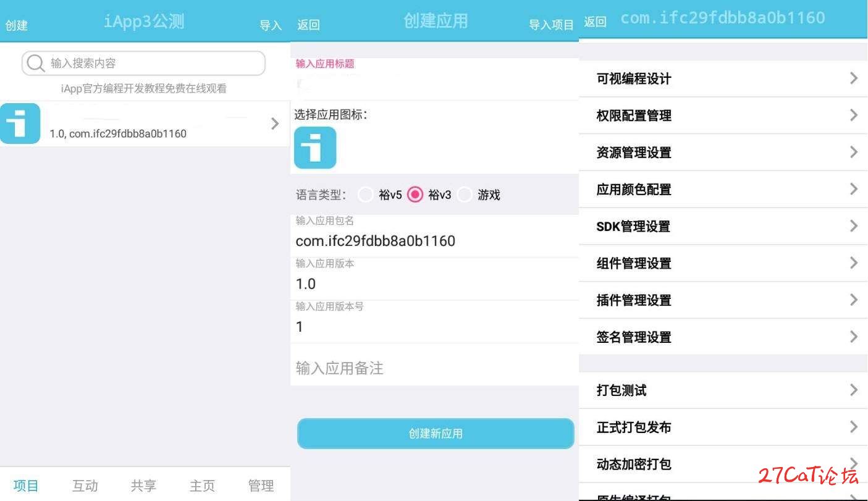Select SDK管理设置 menu text
The image size is (868, 501).
633,227
